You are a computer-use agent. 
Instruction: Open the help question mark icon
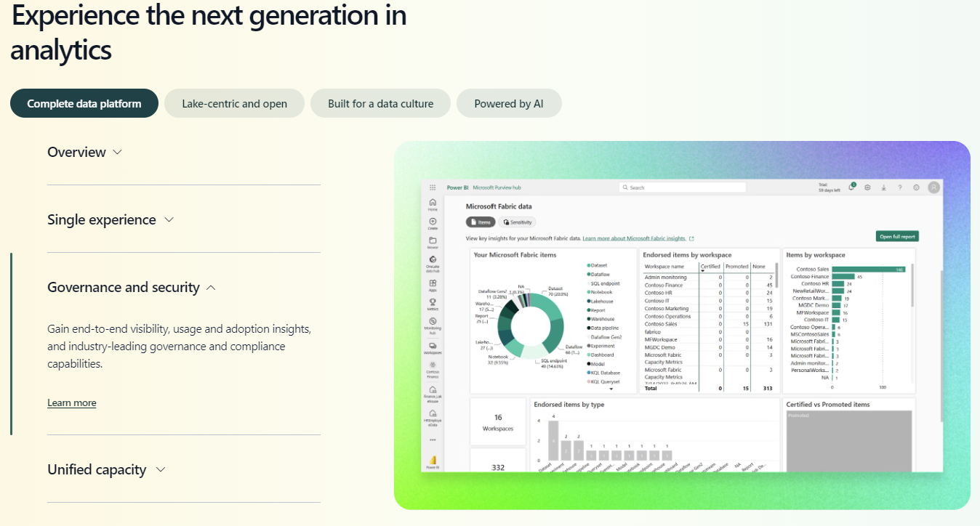tap(900, 187)
